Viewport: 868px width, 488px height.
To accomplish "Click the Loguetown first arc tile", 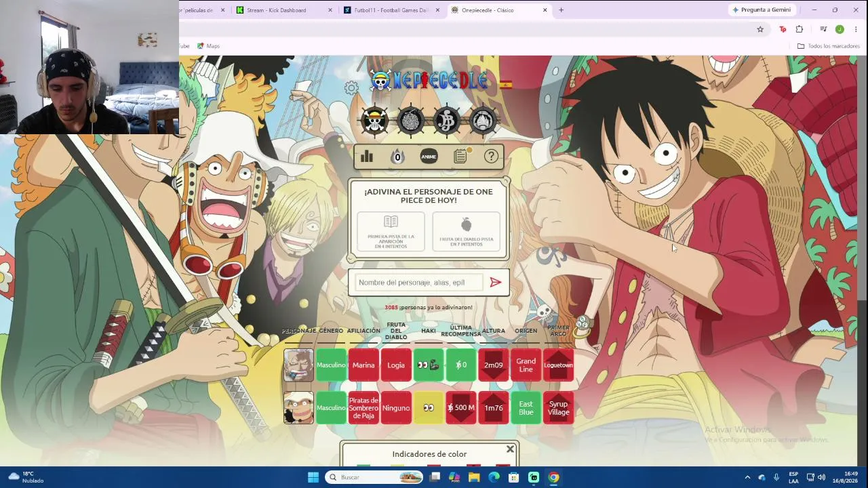I will point(558,365).
